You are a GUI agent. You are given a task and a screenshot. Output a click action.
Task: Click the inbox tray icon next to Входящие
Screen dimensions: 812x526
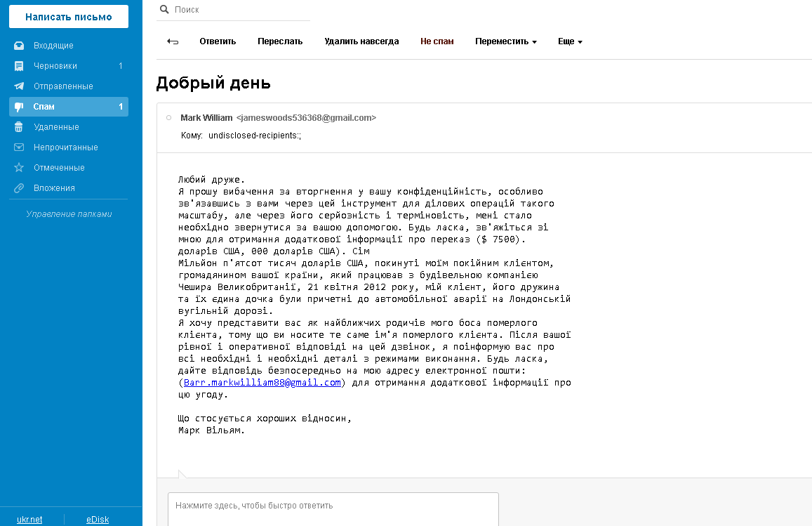point(19,46)
